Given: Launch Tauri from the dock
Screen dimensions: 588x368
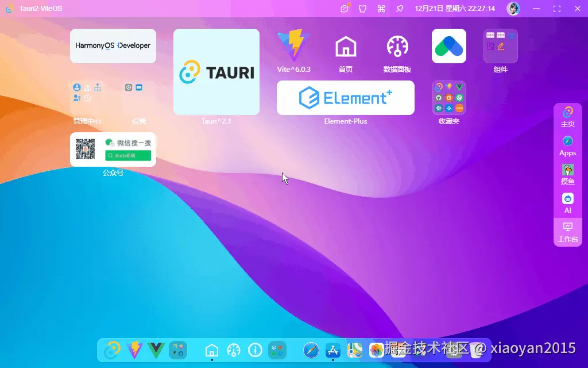Looking at the screenshot, I should point(112,350).
